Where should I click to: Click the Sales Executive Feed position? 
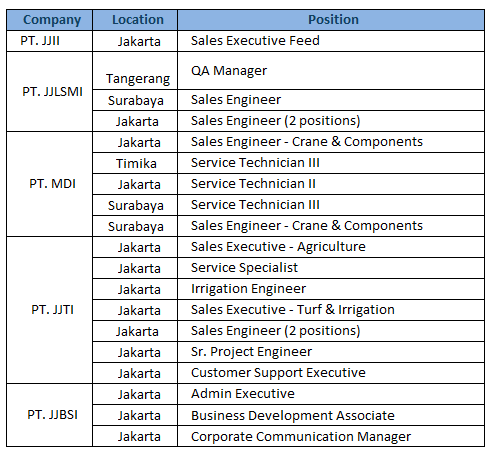331,41
